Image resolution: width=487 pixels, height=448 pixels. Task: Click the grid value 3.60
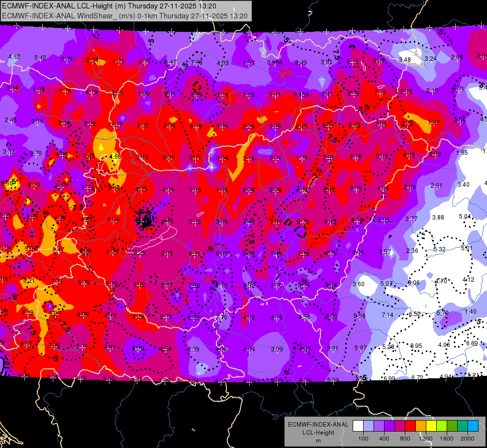[359, 284]
